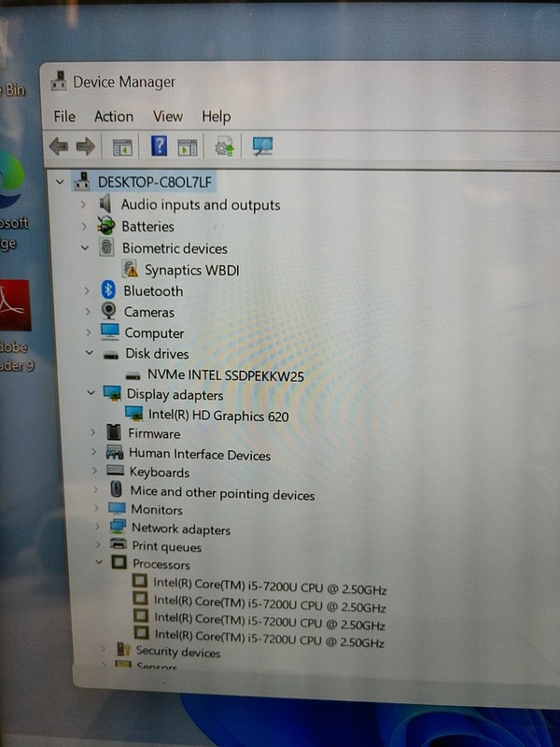Click the Show/Hide Action Pane icon

pos(188,148)
